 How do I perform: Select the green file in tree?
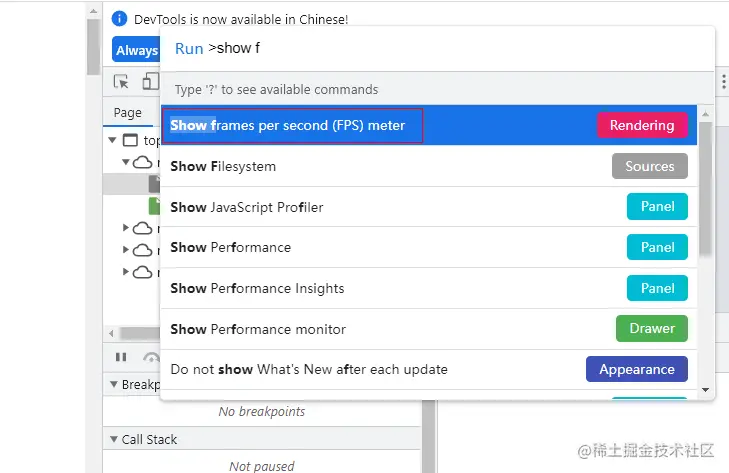[154, 206]
